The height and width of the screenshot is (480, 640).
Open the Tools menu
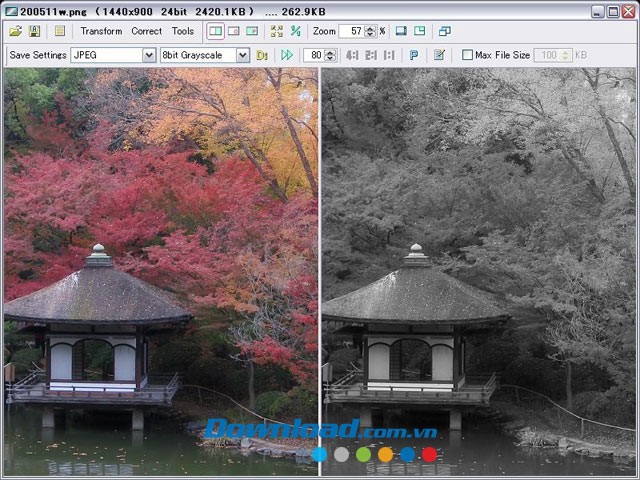183,31
